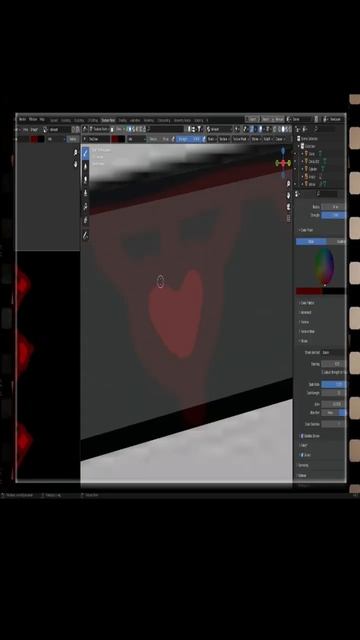Screen dimensions: 360x640
Task: Click the Dash Length value field
Action: pos(333,393)
